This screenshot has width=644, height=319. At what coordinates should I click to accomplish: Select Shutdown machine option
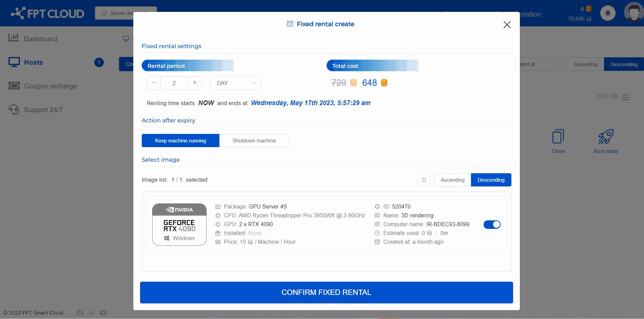coord(254,140)
